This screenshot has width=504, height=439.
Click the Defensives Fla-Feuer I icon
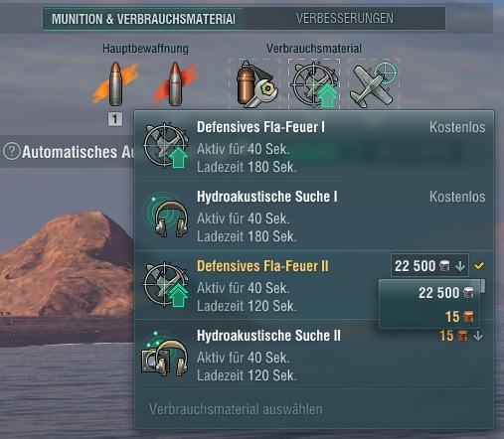(x=165, y=146)
